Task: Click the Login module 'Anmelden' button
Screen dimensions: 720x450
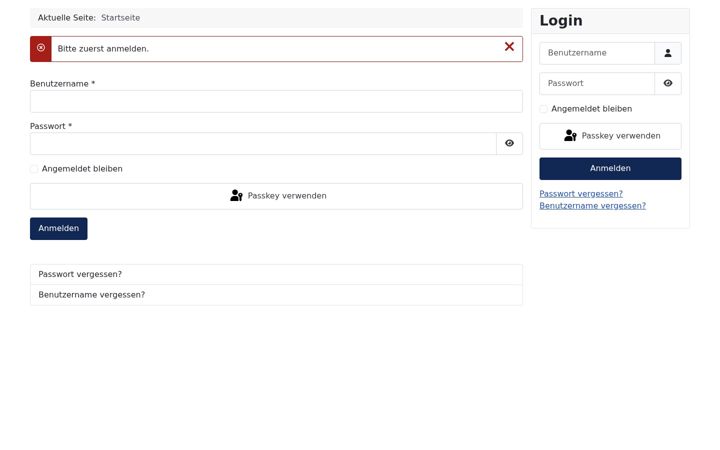Action: [610, 169]
